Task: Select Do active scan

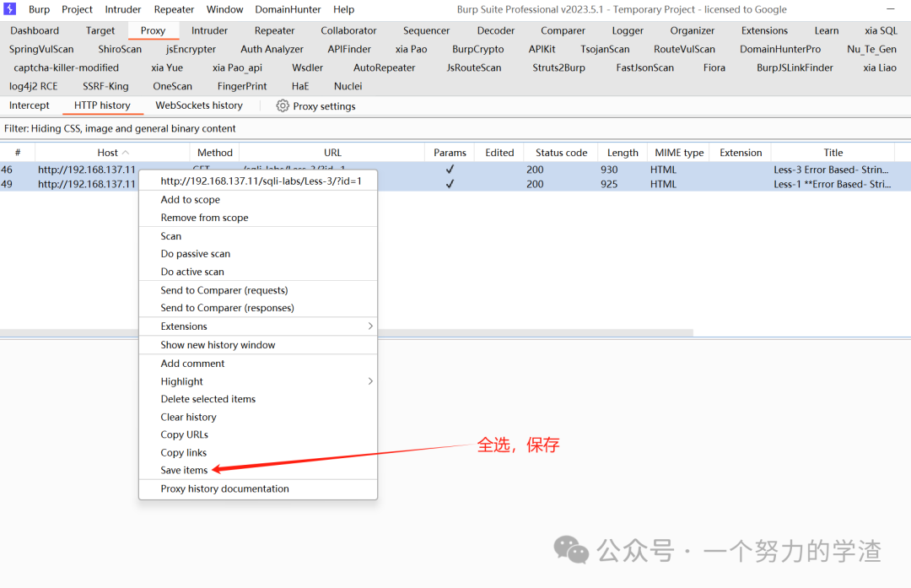Action: (x=258, y=272)
